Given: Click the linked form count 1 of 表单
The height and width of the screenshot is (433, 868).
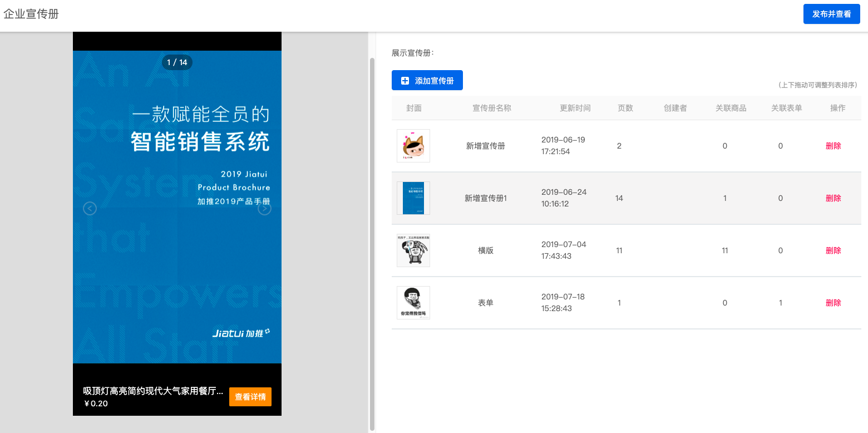Looking at the screenshot, I should pyautogui.click(x=781, y=303).
